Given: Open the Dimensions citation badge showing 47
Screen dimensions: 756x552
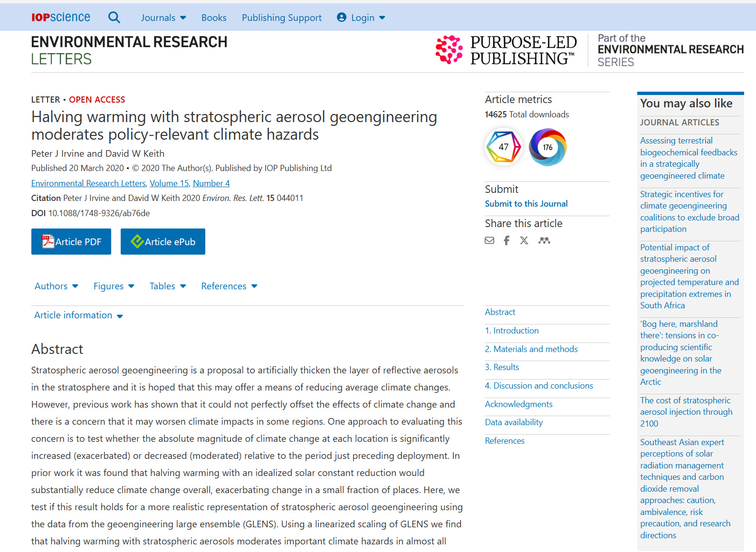Looking at the screenshot, I should pos(503,147).
